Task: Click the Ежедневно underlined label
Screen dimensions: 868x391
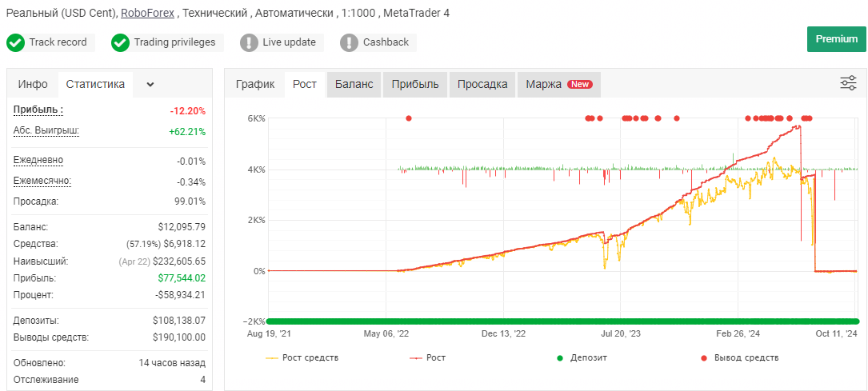Action: [38, 161]
